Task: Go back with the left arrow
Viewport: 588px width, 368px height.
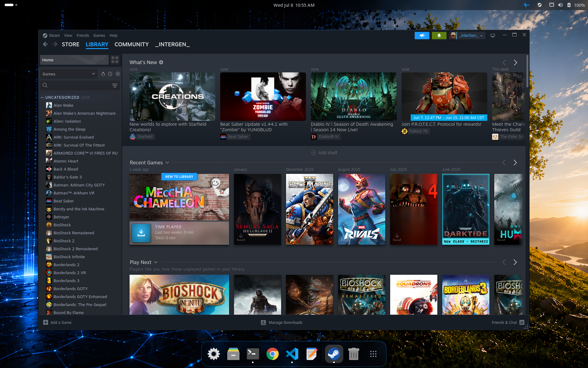Action: coord(45,44)
